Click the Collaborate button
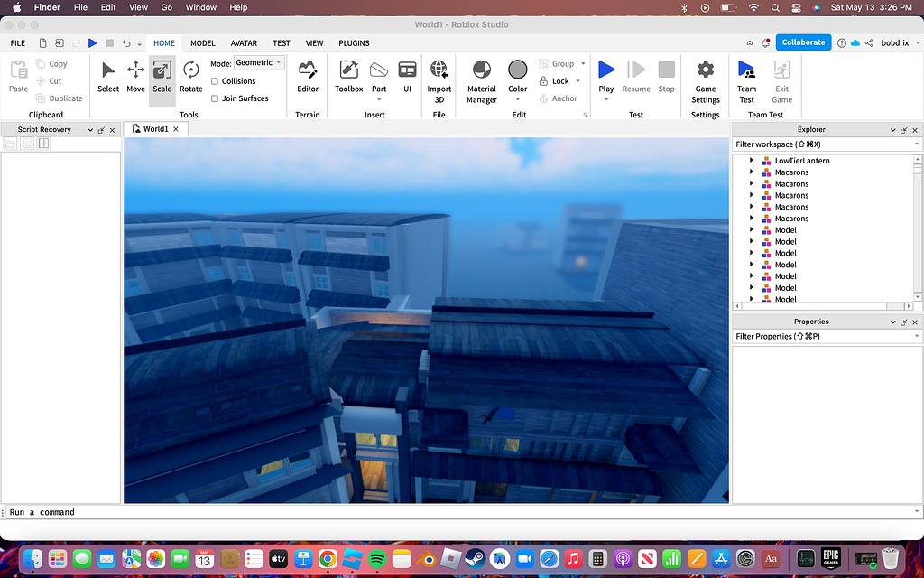 point(803,42)
